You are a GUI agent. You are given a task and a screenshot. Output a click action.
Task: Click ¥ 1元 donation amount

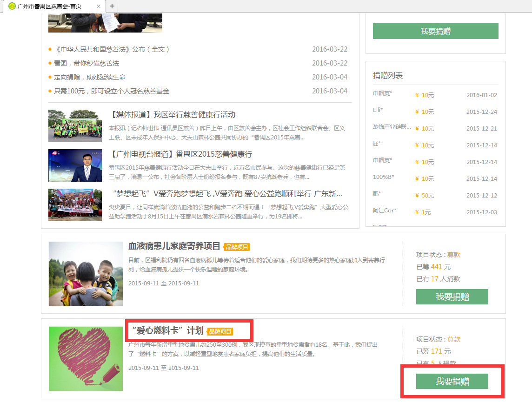(423, 212)
